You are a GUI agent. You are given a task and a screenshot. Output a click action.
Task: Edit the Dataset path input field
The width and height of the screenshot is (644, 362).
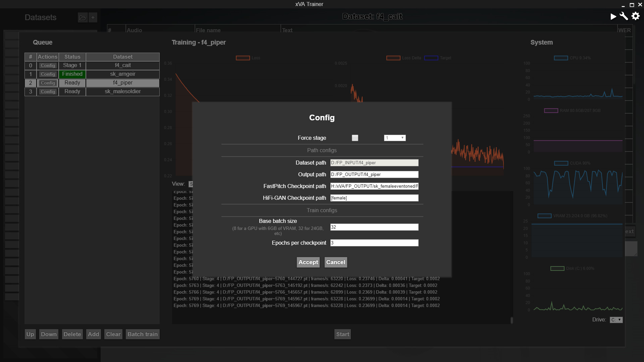tap(374, 163)
